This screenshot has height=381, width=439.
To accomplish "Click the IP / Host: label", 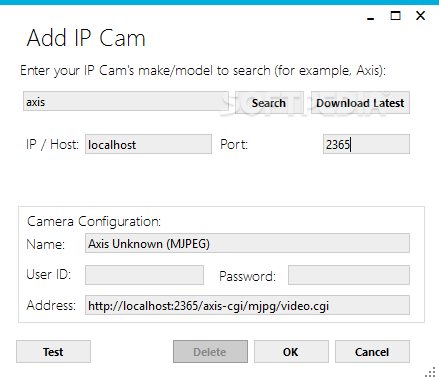I will 52,144.
